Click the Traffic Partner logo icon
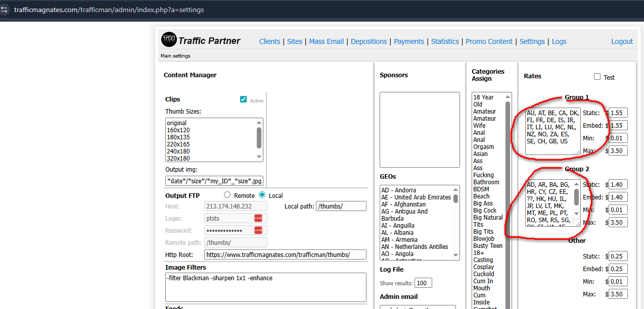 click(x=169, y=39)
